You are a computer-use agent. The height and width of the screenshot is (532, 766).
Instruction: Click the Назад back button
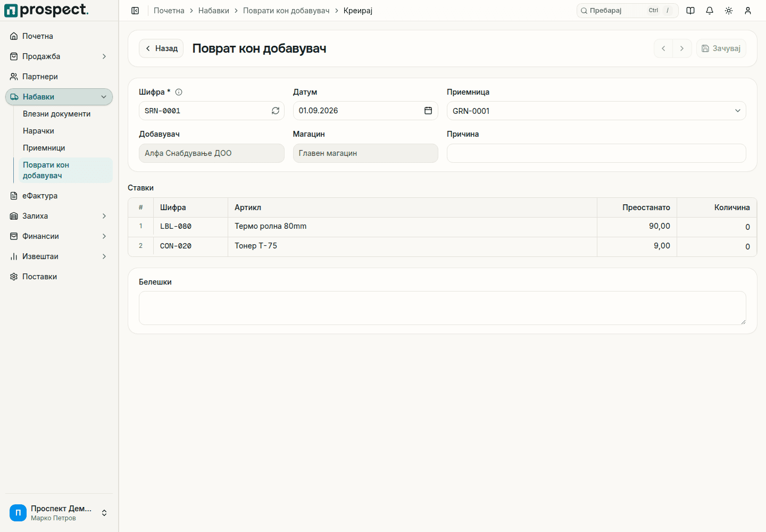(161, 48)
